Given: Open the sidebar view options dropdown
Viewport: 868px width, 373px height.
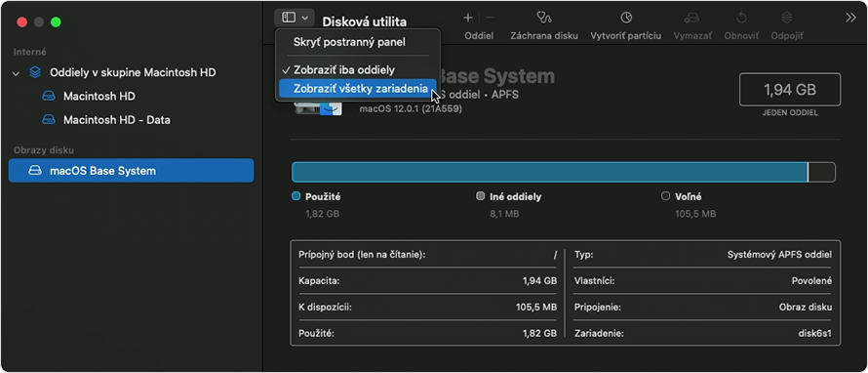Looking at the screenshot, I should click(295, 18).
